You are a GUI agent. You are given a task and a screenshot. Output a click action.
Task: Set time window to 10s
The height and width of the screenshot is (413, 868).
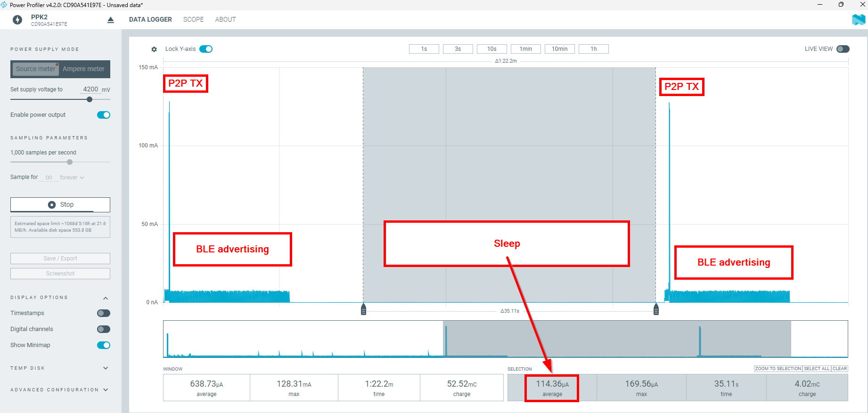[x=491, y=49]
